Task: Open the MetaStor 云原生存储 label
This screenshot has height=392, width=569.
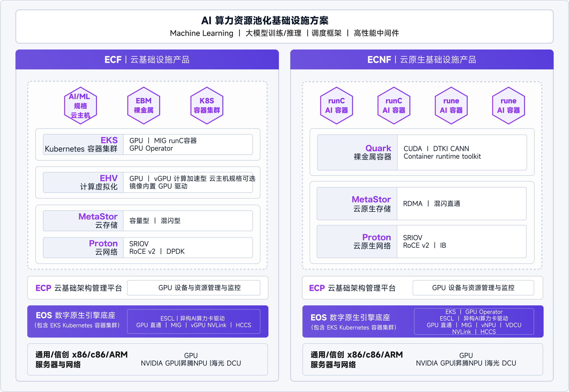Action: pyautogui.click(x=357, y=204)
